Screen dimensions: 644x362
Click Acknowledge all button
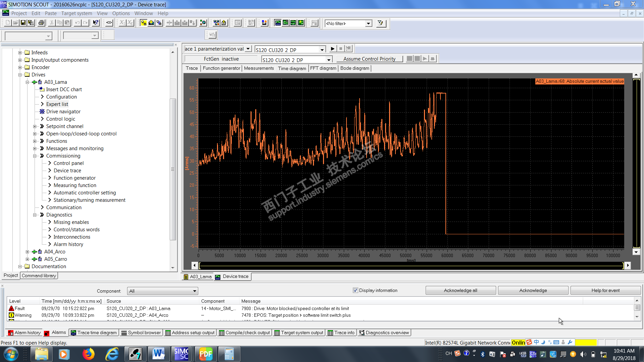(460, 290)
